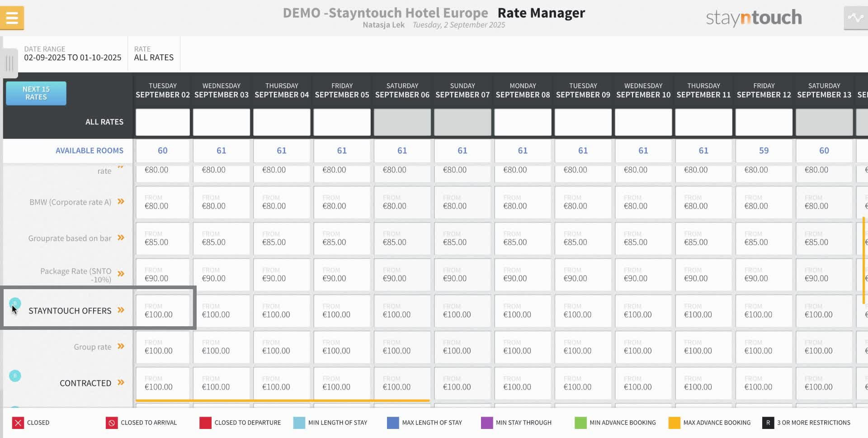Screen dimensions: 868x438
Task: Open the left filter drawer handle
Action: 9,63
